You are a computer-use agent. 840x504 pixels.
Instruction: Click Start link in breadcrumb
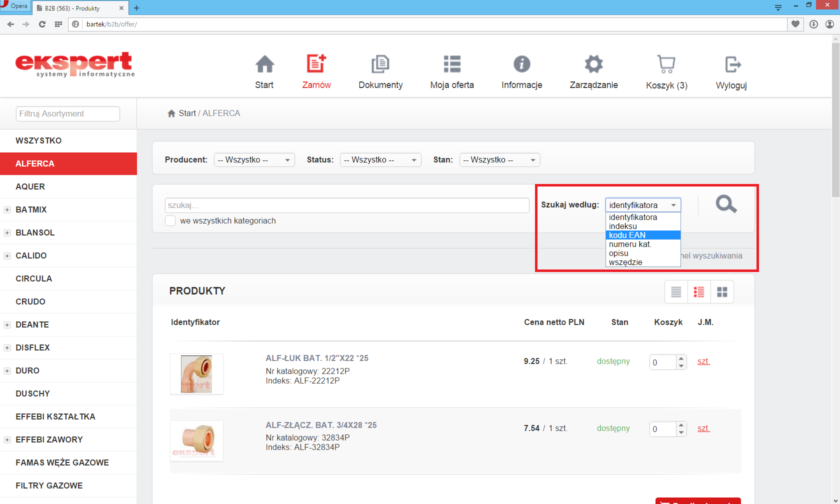pyautogui.click(x=187, y=113)
